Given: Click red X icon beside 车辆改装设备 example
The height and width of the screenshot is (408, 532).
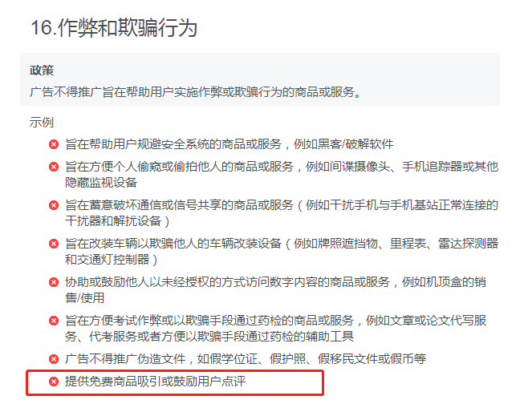Looking at the screenshot, I should [x=54, y=244].
